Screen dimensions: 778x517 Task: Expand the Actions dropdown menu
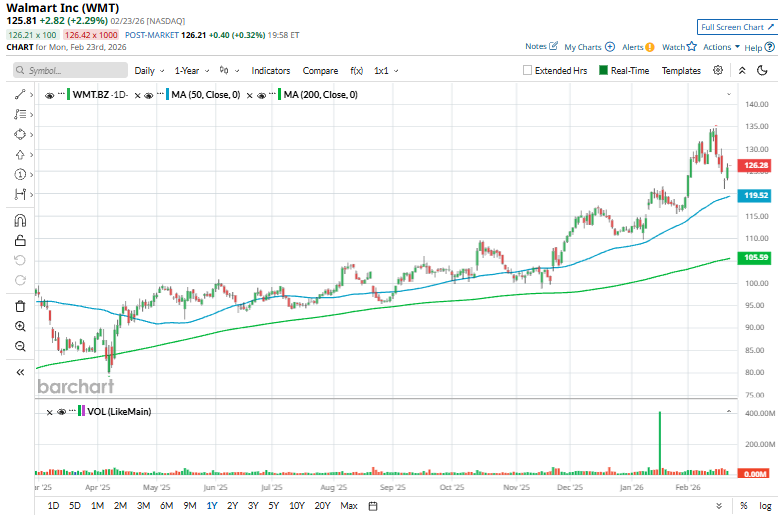[x=721, y=47]
